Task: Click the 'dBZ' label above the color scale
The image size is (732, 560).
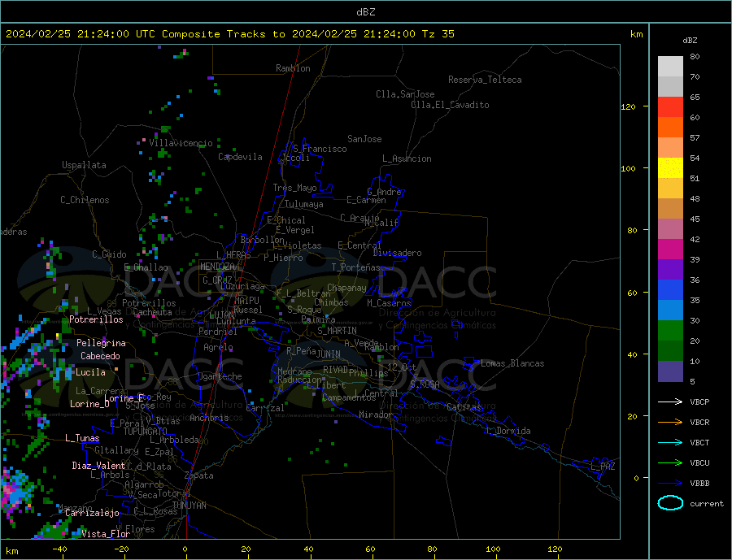Action: [x=690, y=41]
